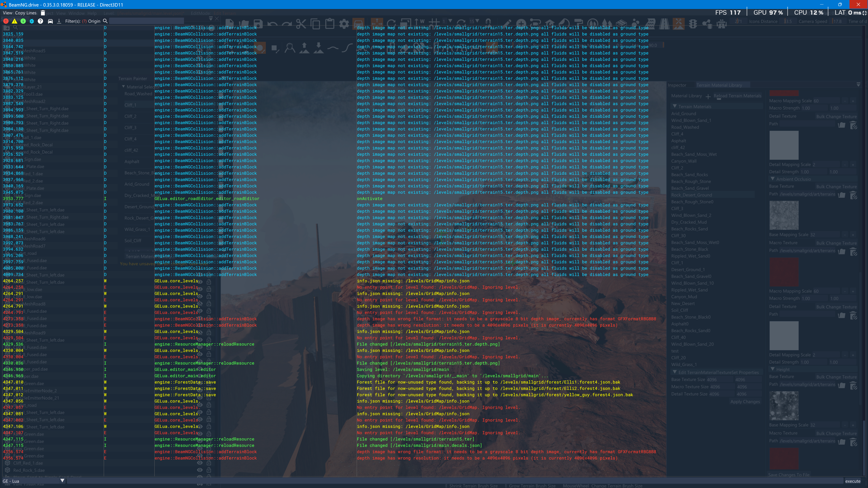Toggle visibility eye for Cliff_Red_1.dae

pyautogui.click(x=200, y=463)
